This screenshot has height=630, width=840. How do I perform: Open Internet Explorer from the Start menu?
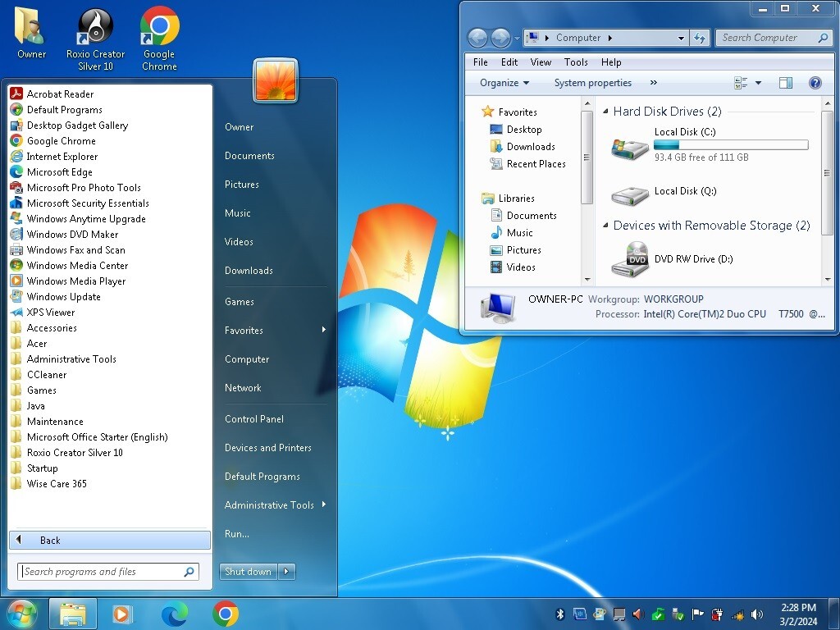tap(54, 157)
